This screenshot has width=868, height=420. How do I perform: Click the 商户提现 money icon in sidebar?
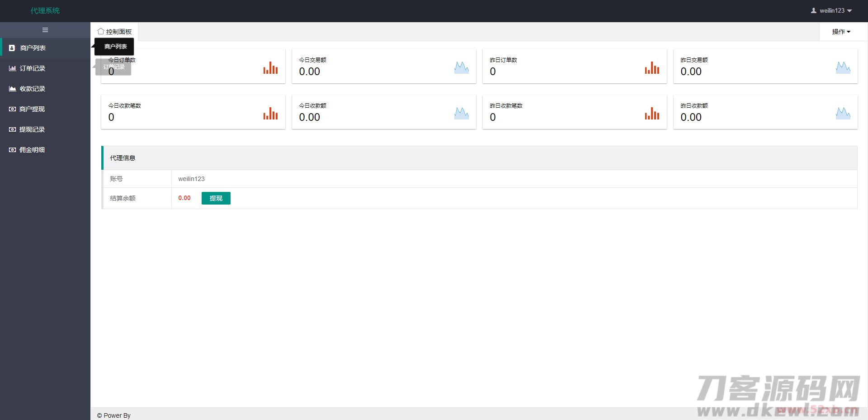[12, 109]
